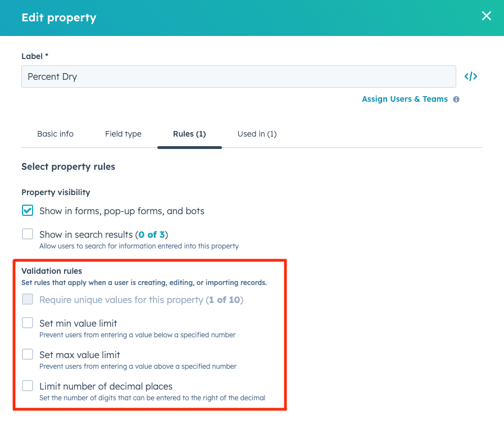This screenshot has width=504, height=425.
Task: Open Assign Users & Teams
Action: click(405, 99)
